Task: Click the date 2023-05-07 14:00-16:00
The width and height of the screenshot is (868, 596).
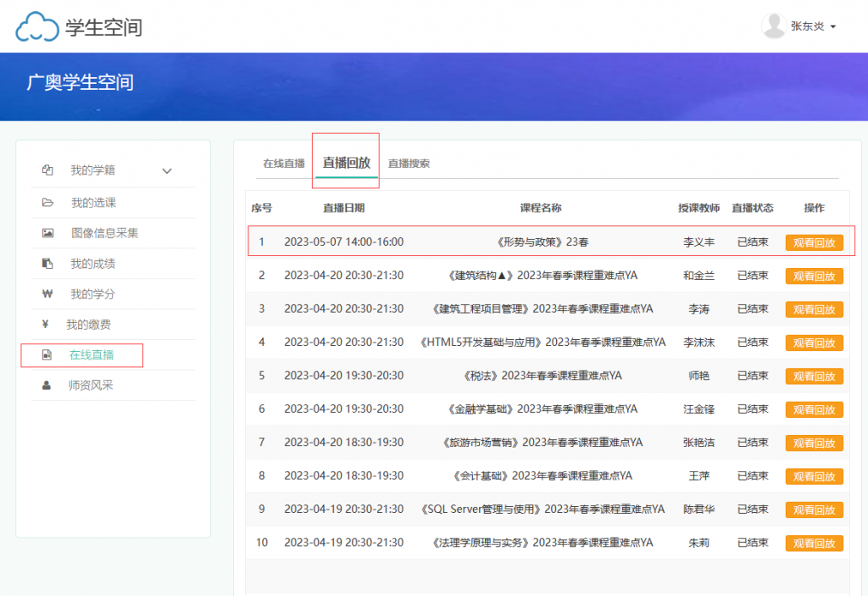Action: point(344,242)
